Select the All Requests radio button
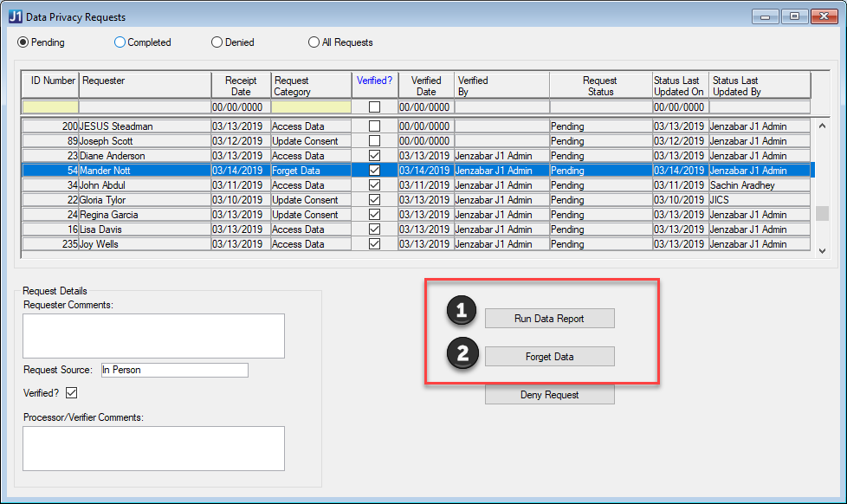This screenshot has width=847, height=504. click(314, 42)
